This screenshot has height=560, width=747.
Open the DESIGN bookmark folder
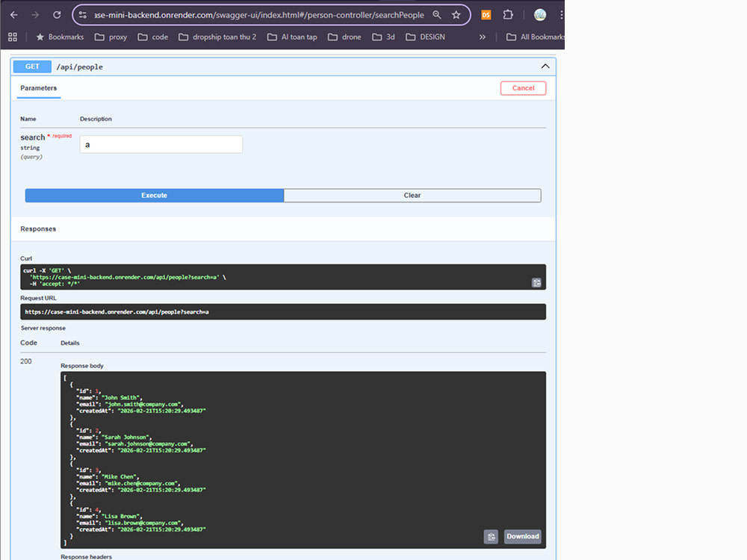tap(426, 37)
